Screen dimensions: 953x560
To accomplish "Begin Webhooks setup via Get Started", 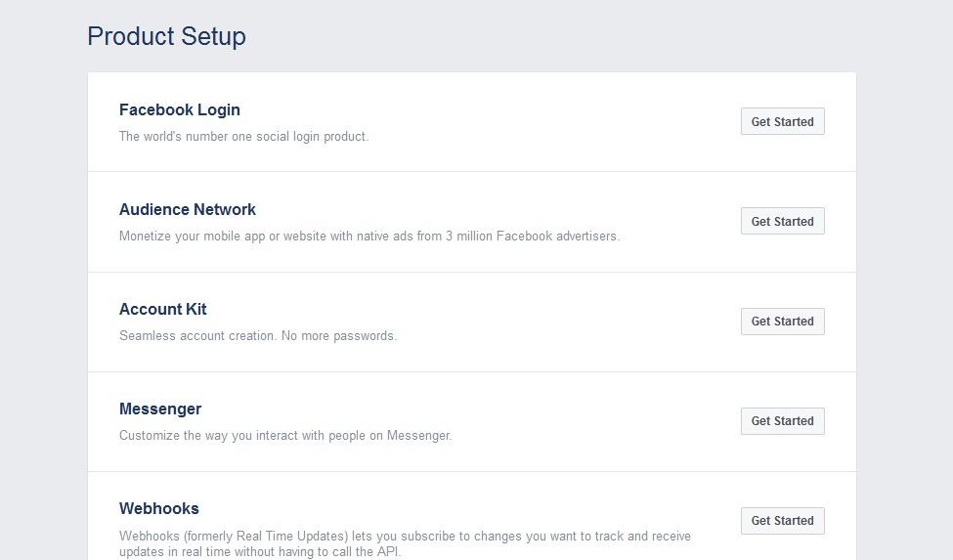I will pos(782,521).
